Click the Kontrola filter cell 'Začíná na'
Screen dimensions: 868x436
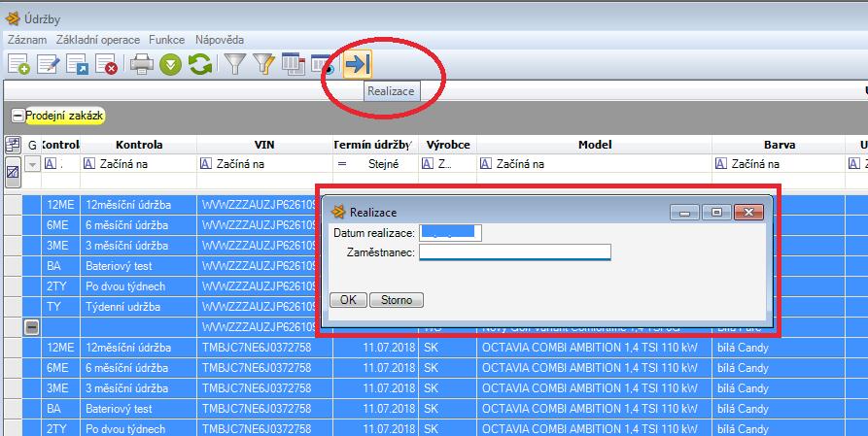click(x=138, y=164)
